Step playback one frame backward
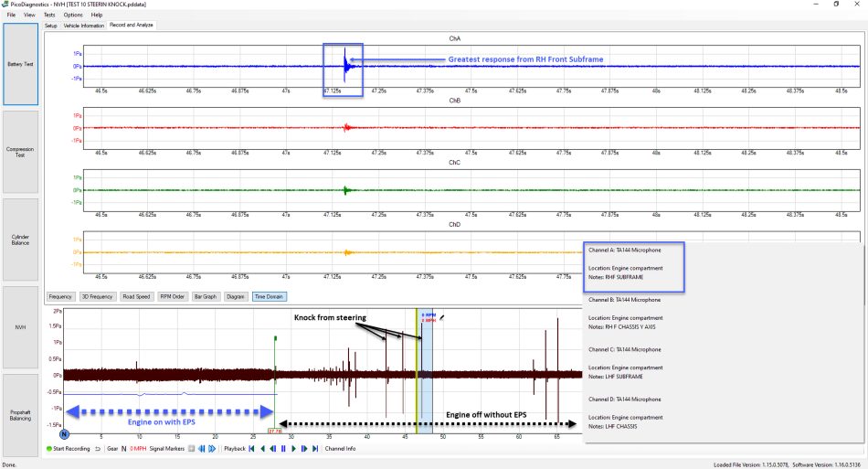Viewport: 868px width, 469px height. coord(272,449)
